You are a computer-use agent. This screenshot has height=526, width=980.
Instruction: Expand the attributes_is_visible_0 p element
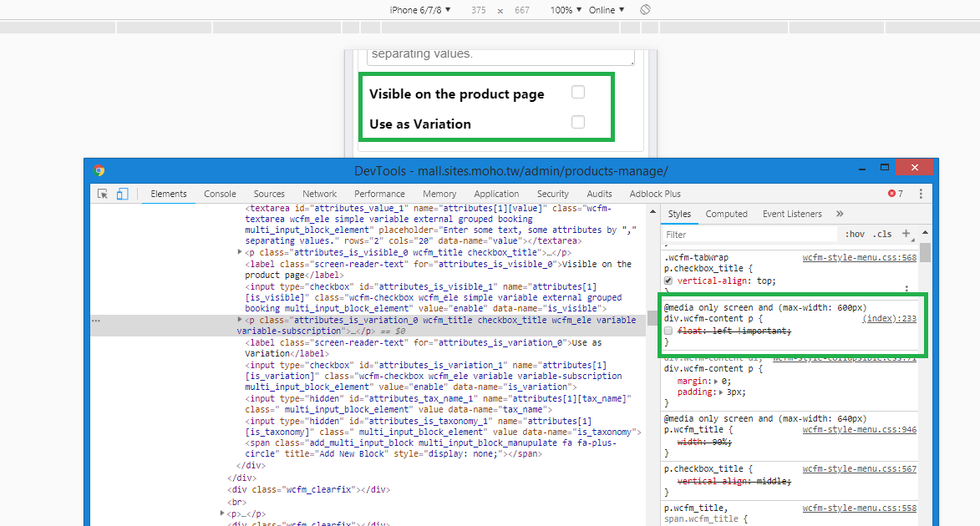[x=240, y=252]
